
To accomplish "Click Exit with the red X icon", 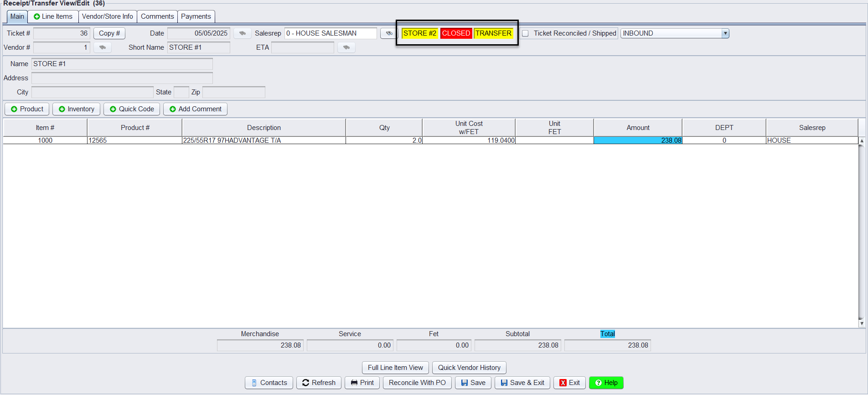I will click(x=569, y=383).
